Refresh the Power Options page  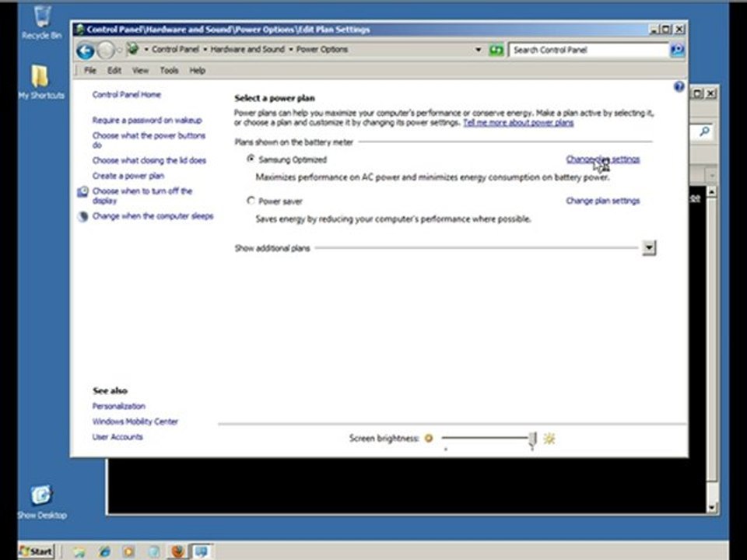pos(496,50)
